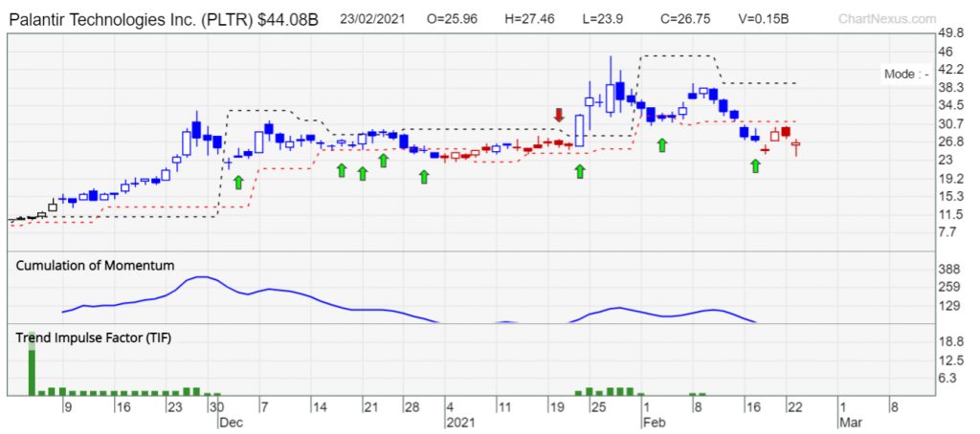Click the 12.5 TIF axis label
The width and height of the screenshot is (980, 434).
[952, 360]
